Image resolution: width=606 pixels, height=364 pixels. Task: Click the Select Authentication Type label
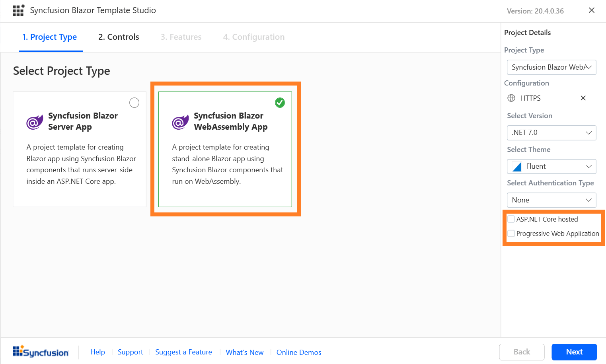(550, 183)
